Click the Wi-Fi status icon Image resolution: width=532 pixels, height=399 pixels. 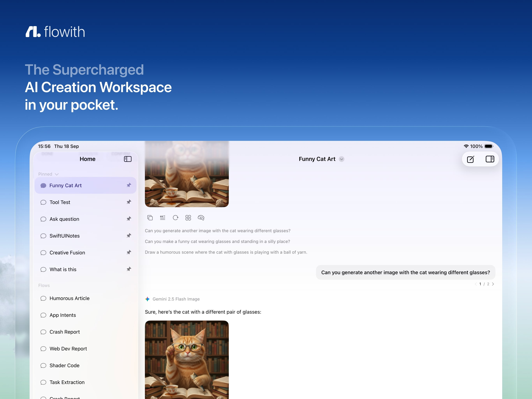point(466,146)
